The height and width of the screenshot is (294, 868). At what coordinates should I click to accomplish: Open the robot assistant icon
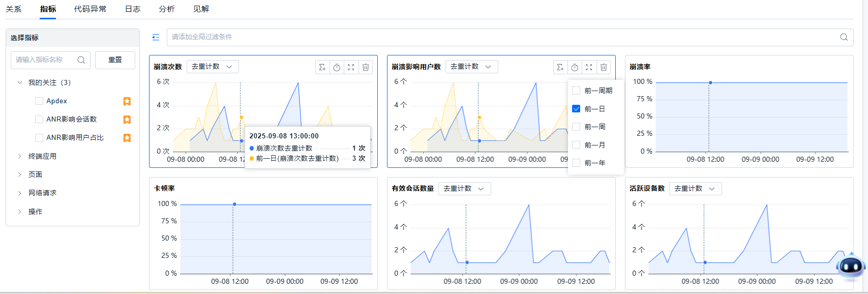pyautogui.click(x=850, y=266)
